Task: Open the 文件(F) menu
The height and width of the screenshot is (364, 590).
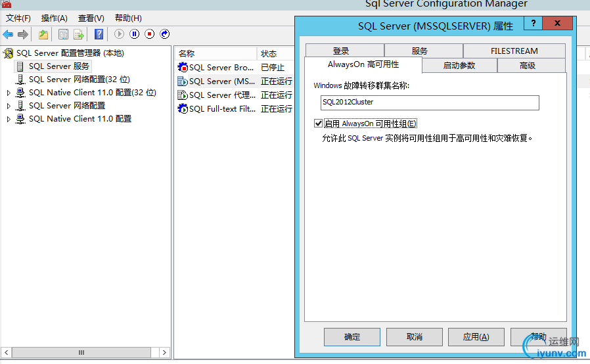Action: coord(18,18)
